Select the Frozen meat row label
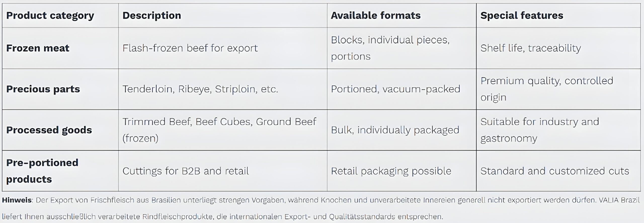Screen dimensions: 644x223 (38, 48)
